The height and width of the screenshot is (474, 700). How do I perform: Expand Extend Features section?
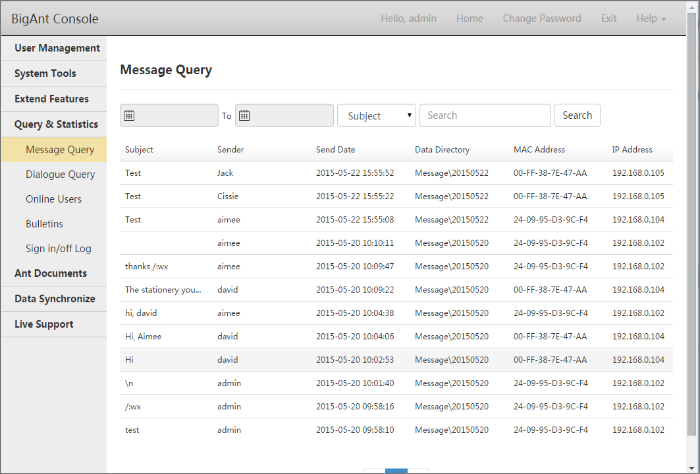point(52,99)
